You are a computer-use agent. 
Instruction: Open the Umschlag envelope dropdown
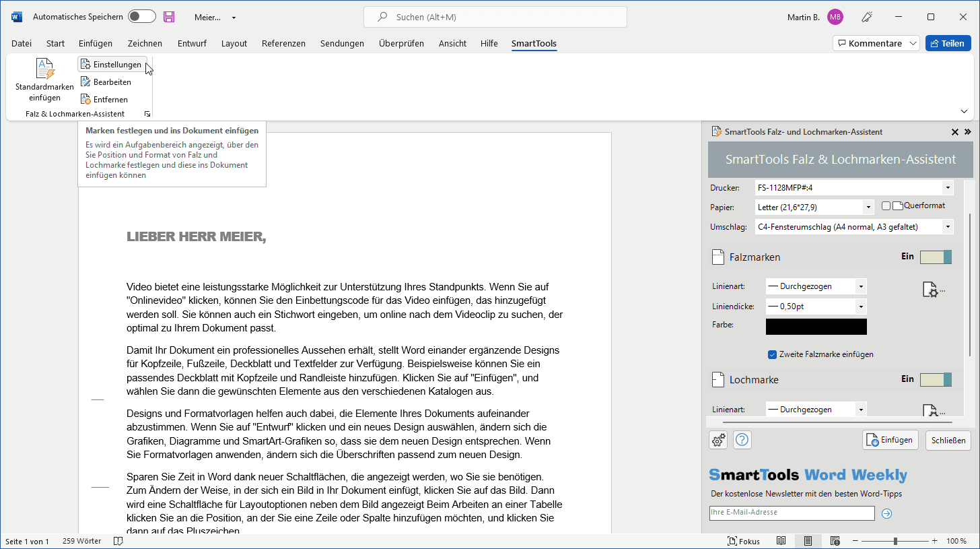[x=948, y=227]
